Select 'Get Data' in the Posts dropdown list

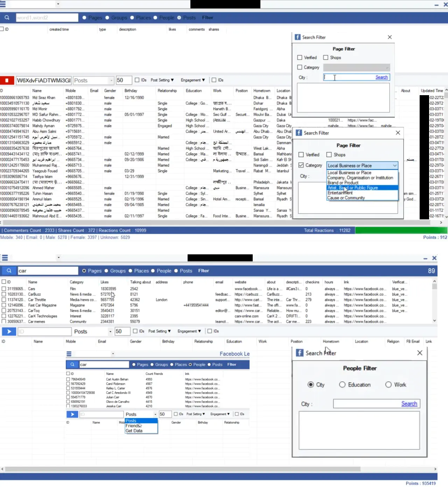point(134,431)
